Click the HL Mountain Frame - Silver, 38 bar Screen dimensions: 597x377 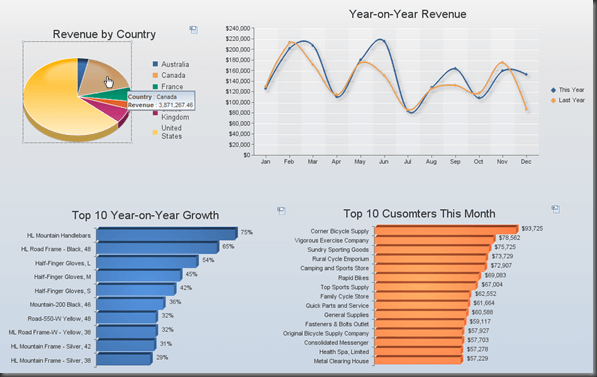124,359
